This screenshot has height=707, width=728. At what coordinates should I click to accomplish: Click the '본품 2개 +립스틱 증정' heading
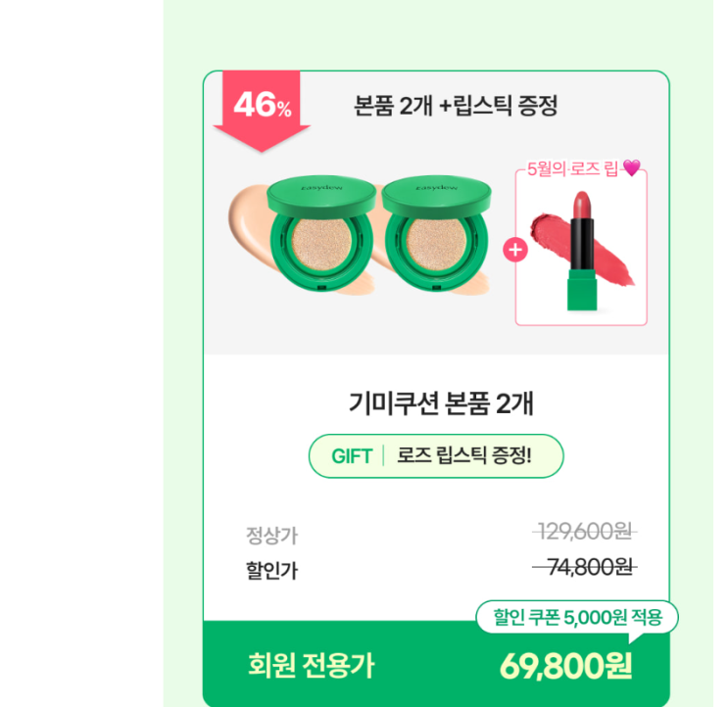(456, 106)
